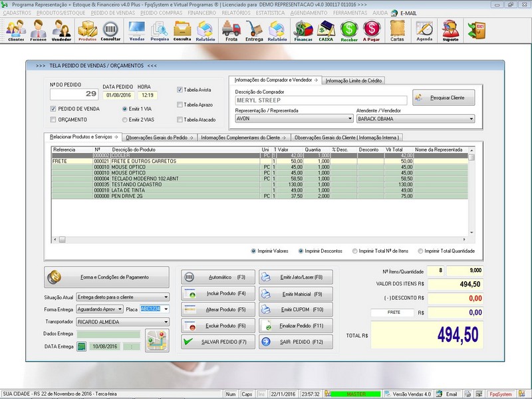Check the ORÇAMENTO checkbox
The image size is (532, 399).
tap(53, 120)
